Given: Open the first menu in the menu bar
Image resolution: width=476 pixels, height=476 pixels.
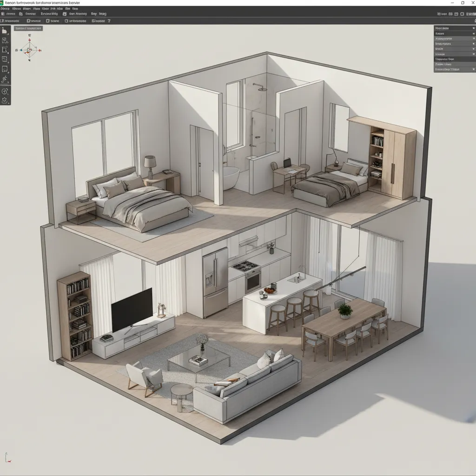Looking at the screenshot, I should pos(7,8).
